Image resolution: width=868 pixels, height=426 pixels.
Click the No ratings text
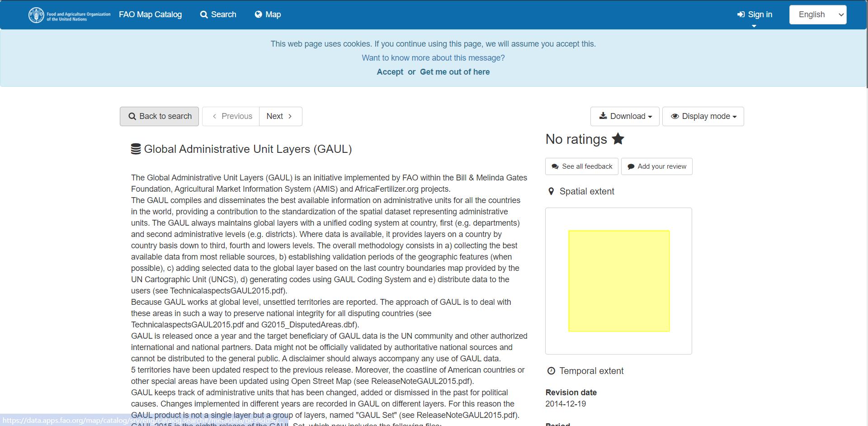pyautogui.click(x=576, y=139)
